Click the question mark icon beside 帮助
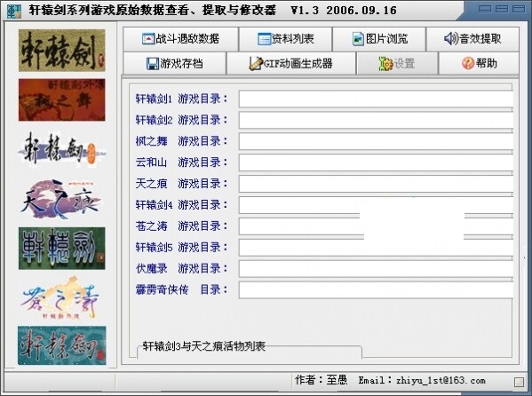The width and height of the screenshot is (532, 396). pyautogui.click(x=468, y=63)
